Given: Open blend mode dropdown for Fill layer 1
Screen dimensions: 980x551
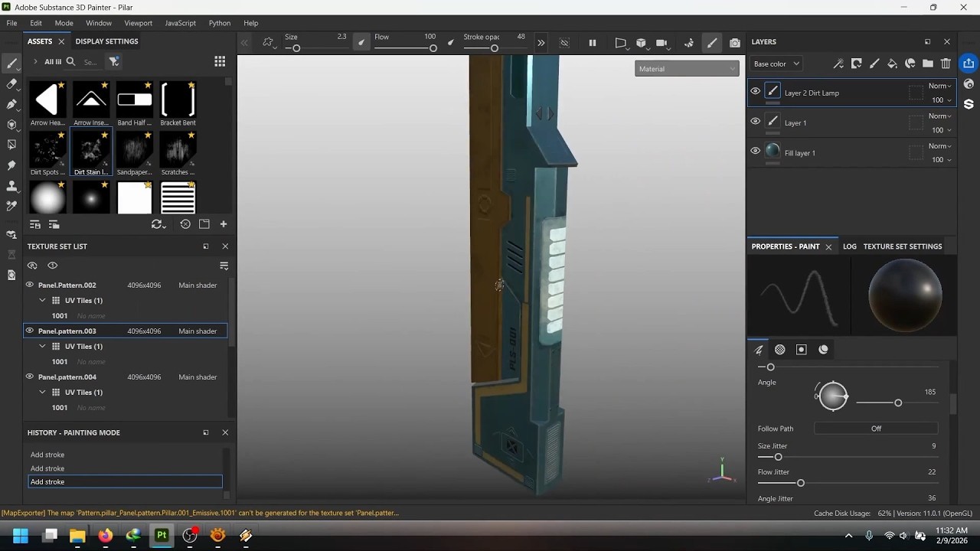Looking at the screenshot, I should (940, 145).
